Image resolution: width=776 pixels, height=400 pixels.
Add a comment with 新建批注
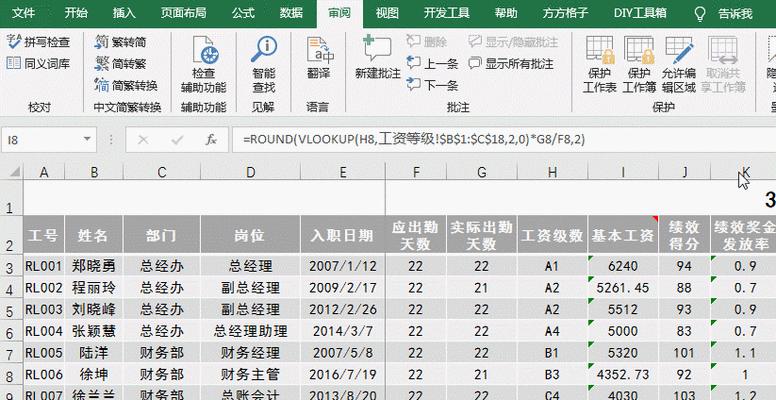pyautogui.click(x=378, y=58)
